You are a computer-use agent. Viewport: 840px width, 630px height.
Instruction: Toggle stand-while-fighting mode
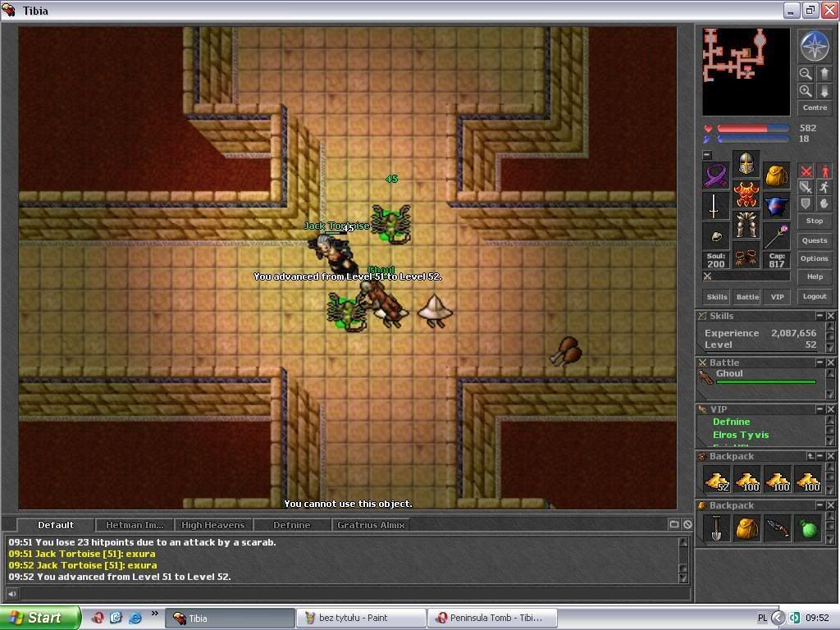(x=824, y=171)
